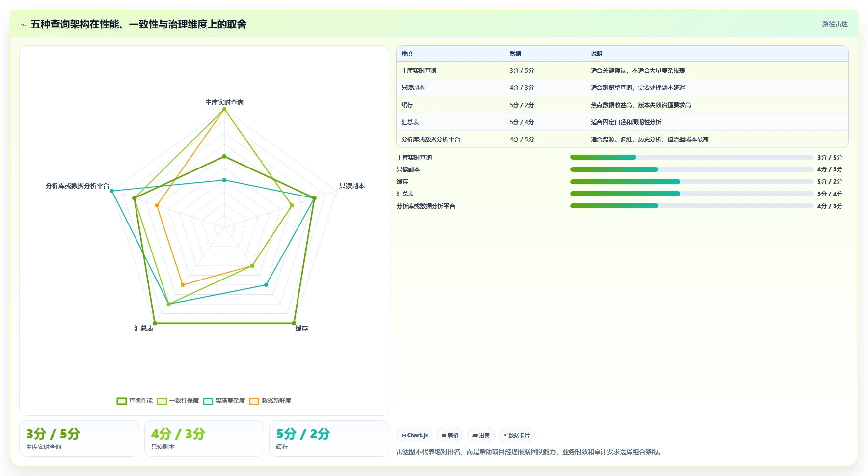Image resolution: width=868 pixels, height=476 pixels.
Task: Open the 主库实时查询 3分 / 5分 card
Action: tap(79, 439)
